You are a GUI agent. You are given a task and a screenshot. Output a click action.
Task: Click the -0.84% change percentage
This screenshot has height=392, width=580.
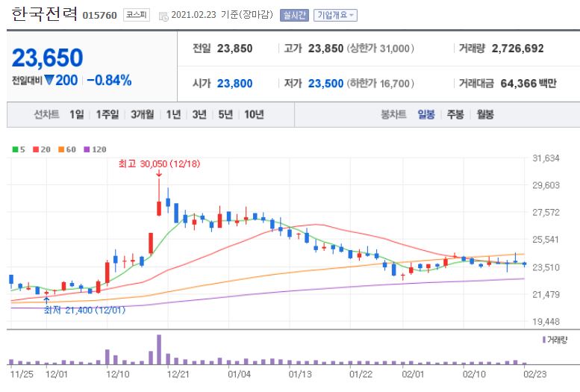[109, 81]
